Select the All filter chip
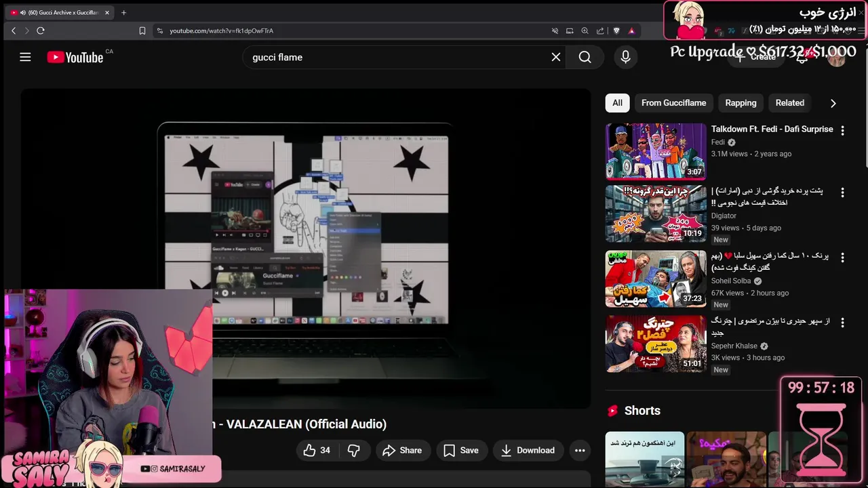868x488 pixels. 617,103
